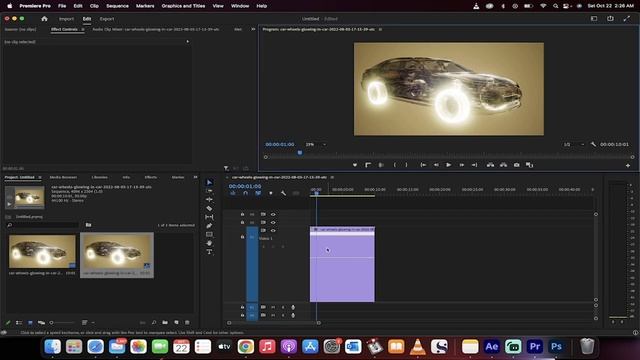Export a frame with the camera icon
The width and height of the screenshot is (640, 360).
(x=516, y=165)
